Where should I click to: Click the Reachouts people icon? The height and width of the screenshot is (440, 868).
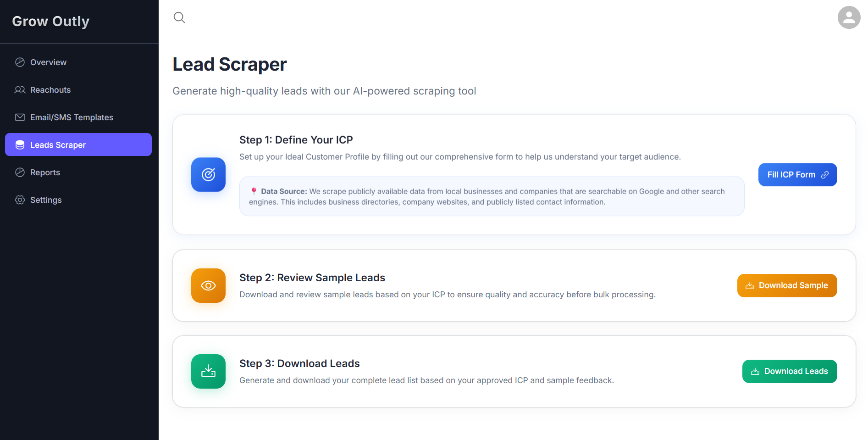(x=20, y=90)
